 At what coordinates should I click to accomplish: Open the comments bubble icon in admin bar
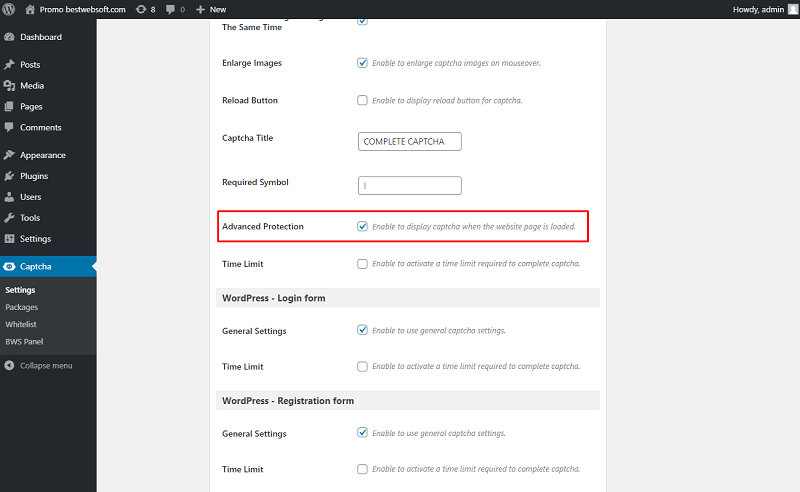[x=170, y=9]
